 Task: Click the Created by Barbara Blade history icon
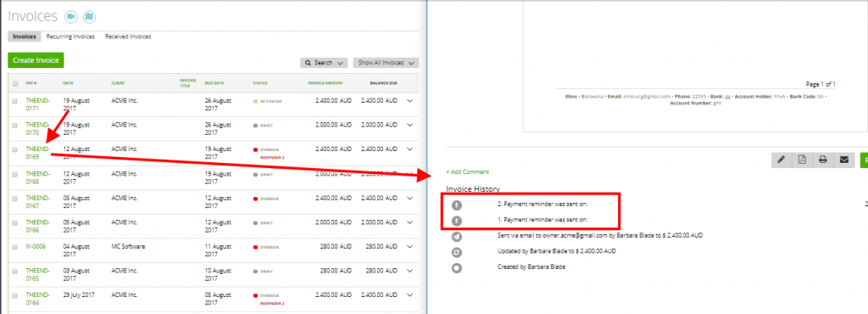tap(457, 267)
